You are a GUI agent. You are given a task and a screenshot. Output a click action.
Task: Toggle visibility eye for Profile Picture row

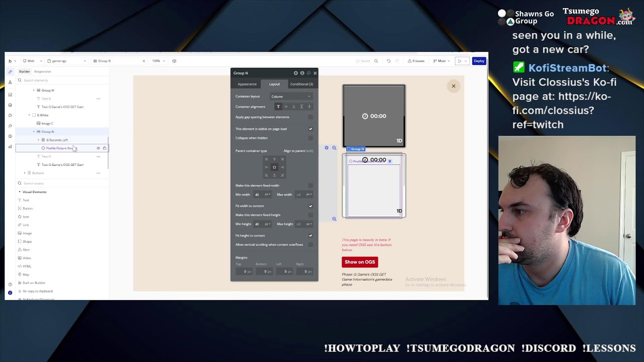click(x=98, y=148)
